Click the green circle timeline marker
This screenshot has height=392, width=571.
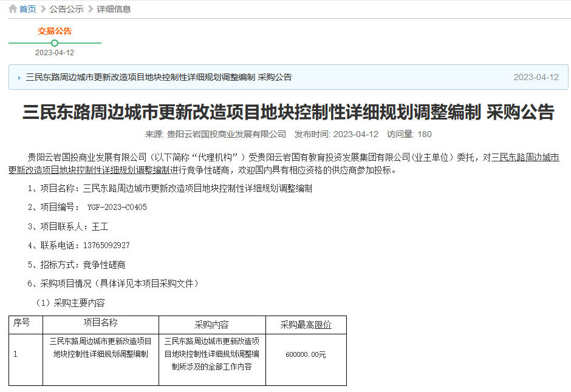tap(55, 43)
